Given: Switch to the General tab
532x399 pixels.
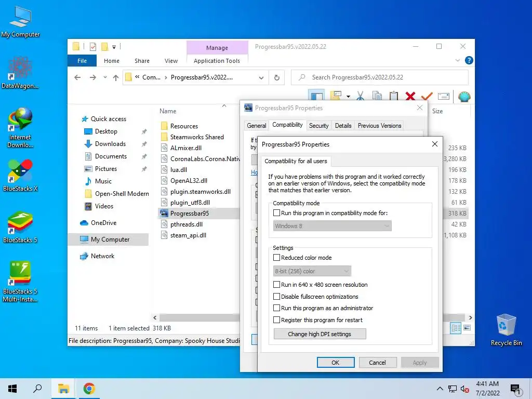Looking at the screenshot, I should pos(256,126).
